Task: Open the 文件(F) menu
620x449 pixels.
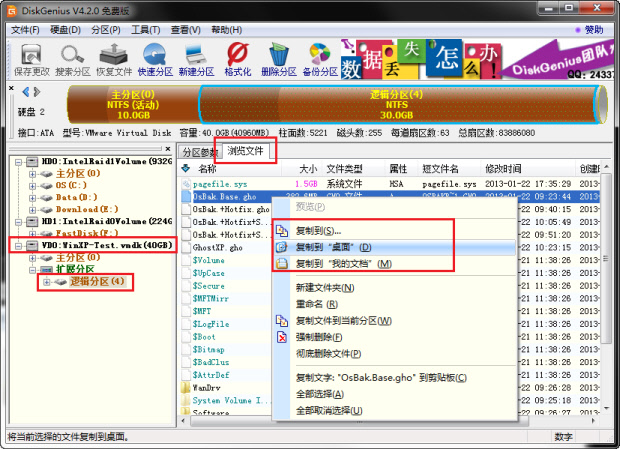Action: click(25, 30)
